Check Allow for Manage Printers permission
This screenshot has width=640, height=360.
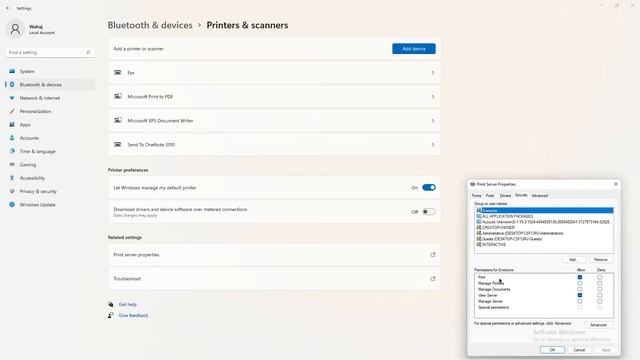click(x=580, y=283)
